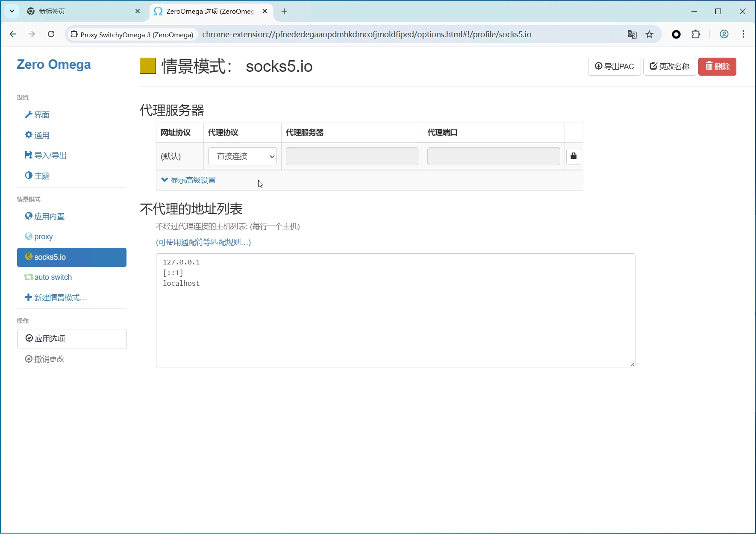This screenshot has width=756, height=534.
Task: Click the 应用选项 apply button
Action: [x=72, y=339]
